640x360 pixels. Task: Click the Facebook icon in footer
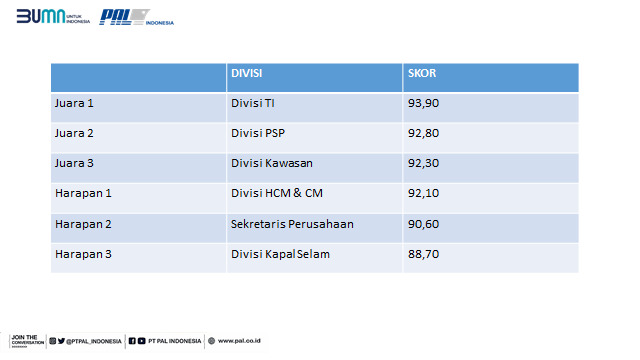[132, 341]
